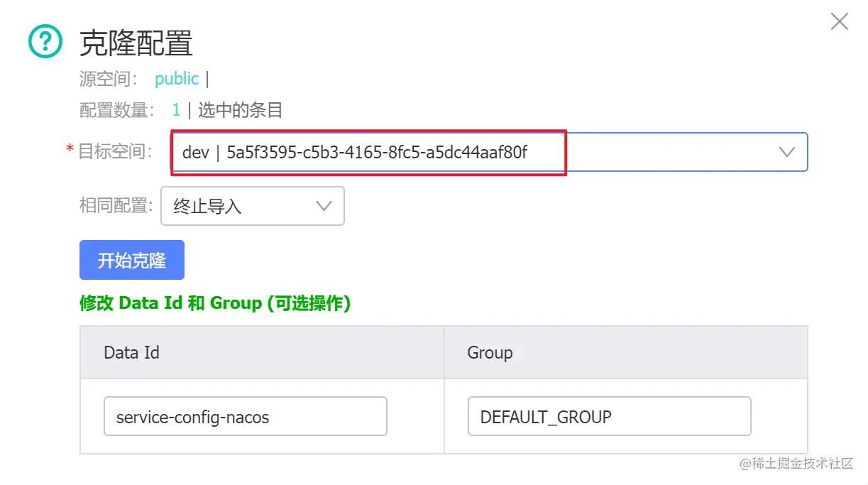Click the 目标空间 label

click(115, 151)
